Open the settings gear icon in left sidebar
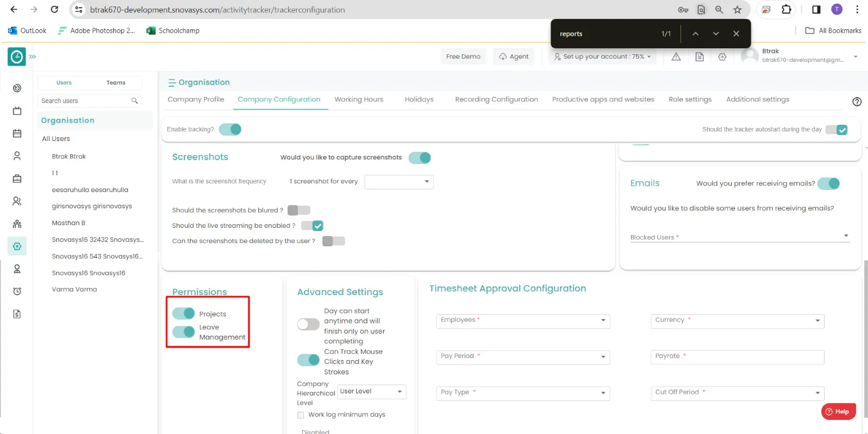 17,246
